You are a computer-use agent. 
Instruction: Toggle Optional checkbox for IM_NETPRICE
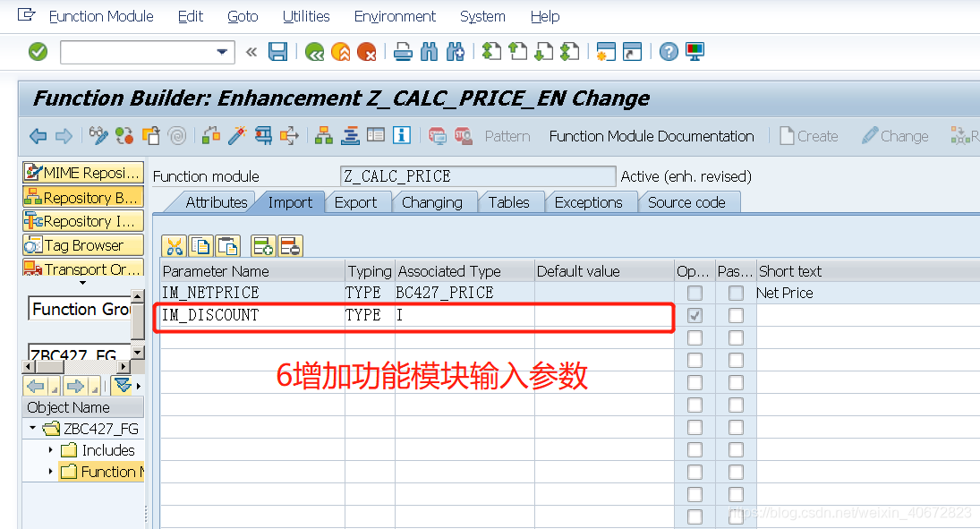click(x=695, y=293)
